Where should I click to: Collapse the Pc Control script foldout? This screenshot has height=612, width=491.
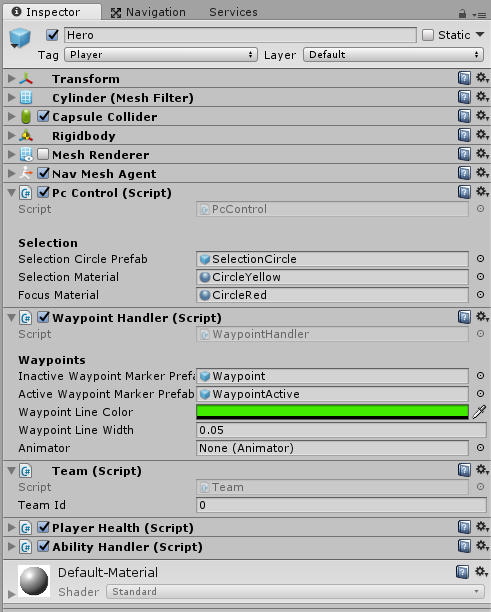pyautogui.click(x=11, y=192)
